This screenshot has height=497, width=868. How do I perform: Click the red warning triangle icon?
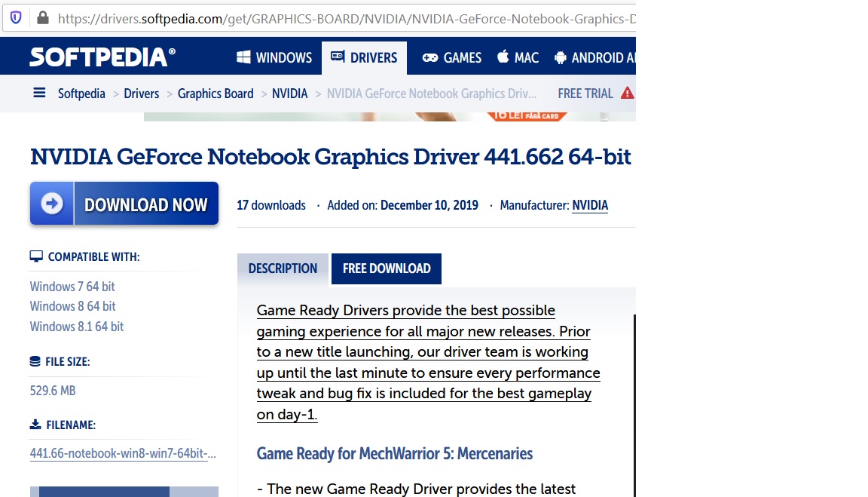[x=627, y=93]
